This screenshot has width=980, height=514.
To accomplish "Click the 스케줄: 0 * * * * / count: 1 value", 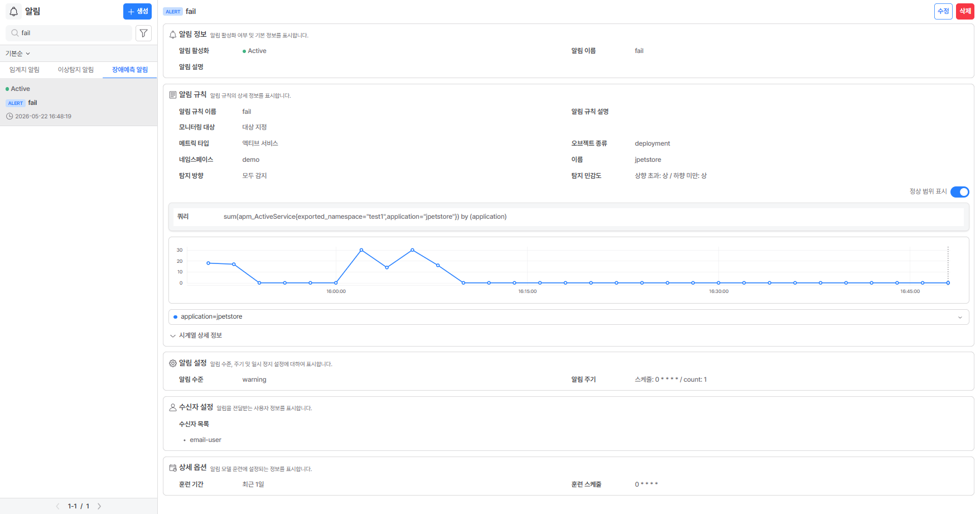I will click(x=670, y=380).
